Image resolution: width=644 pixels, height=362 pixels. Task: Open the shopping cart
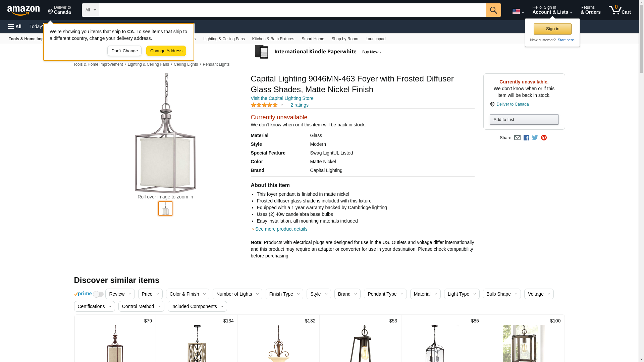pyautogui.click(x=620, y=10)
